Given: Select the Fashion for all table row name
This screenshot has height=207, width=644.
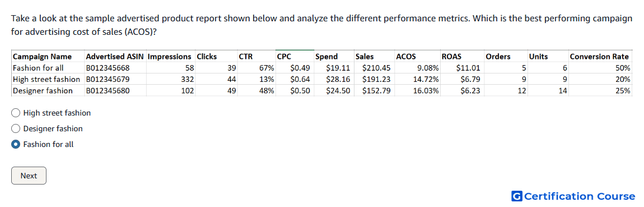Looking at the screenshot, I should [38, 68].
